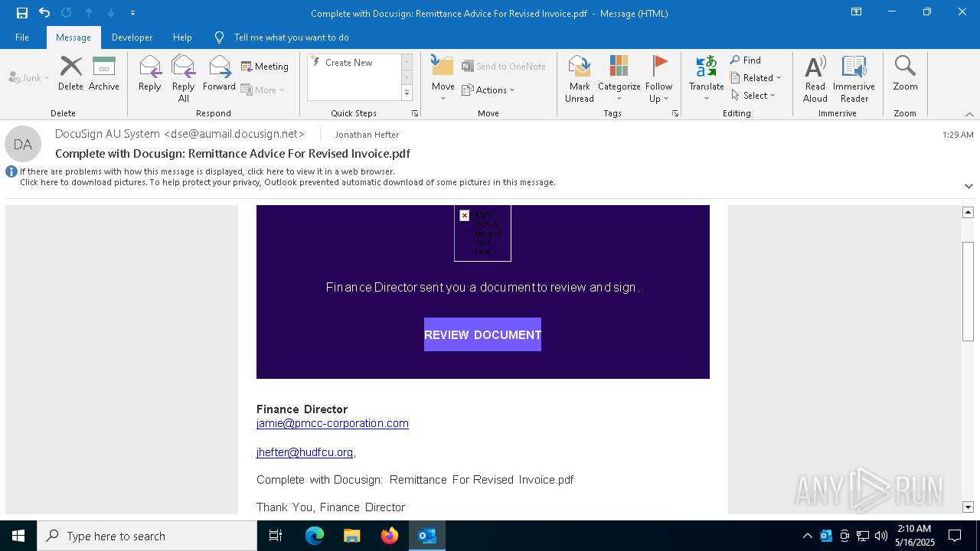The height and width of the screenshot is (551, 980).
Task: Undo the last action in the title bar
Action: pos(44,13)
